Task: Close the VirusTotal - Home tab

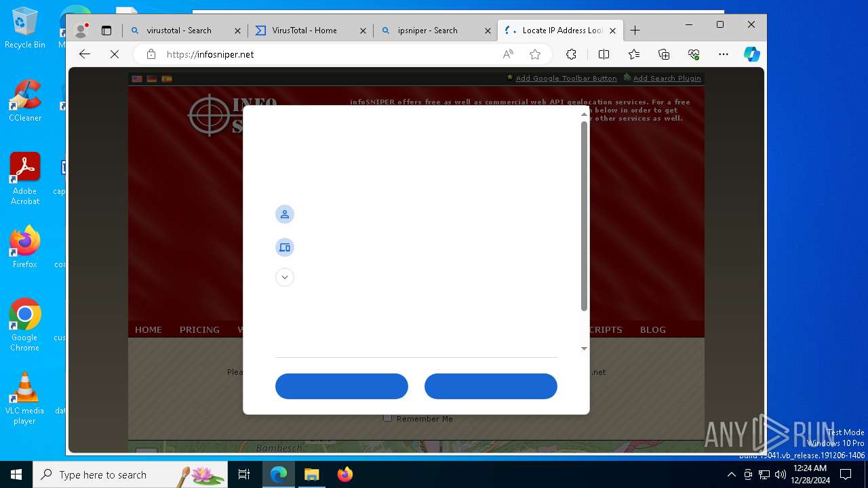Action: tap(363, 30)
